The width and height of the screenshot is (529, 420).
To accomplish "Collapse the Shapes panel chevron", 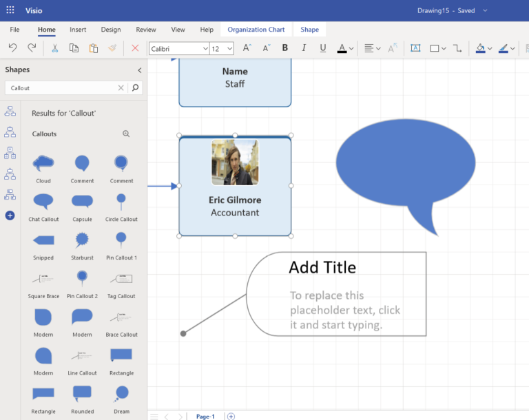I will [139, 70].
